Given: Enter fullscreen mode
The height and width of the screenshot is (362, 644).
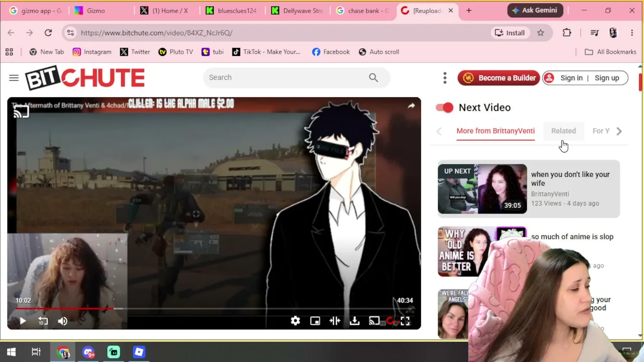Looking at the screenshot, I should click(405, 321).
